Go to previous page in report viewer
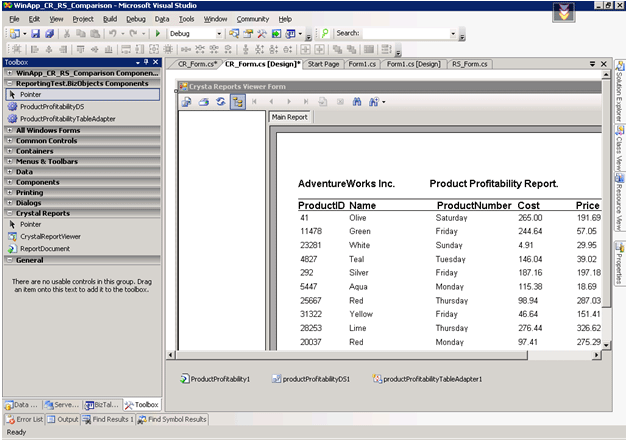This screenshot has height=441, width=629. click(272, 102)
